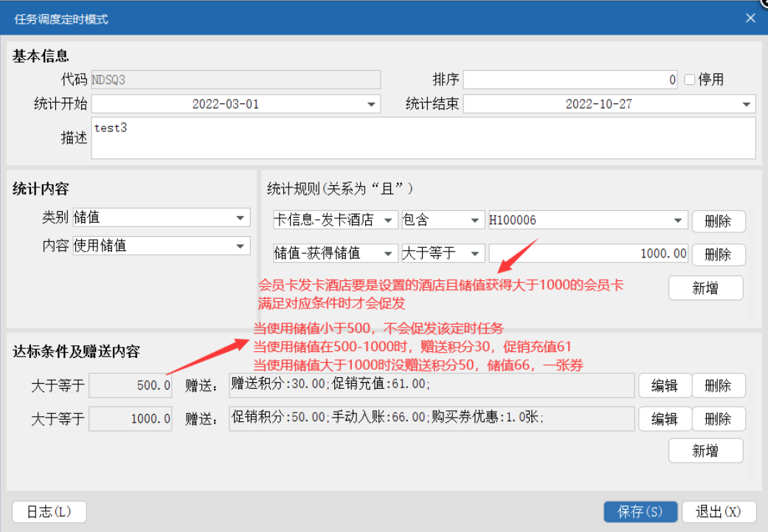Expand the 类别 储值 dropdown
Image resolution: width=768 pixels, height=532 pixels.
241,218
